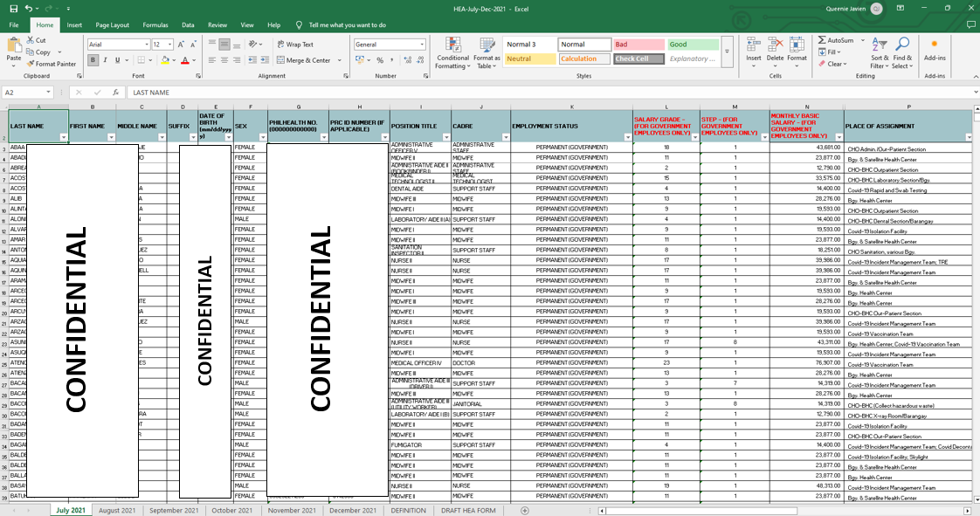Click the Decrease Font Size icon
The width and height of the screenshot is (980, 516).
coord(193,45)
